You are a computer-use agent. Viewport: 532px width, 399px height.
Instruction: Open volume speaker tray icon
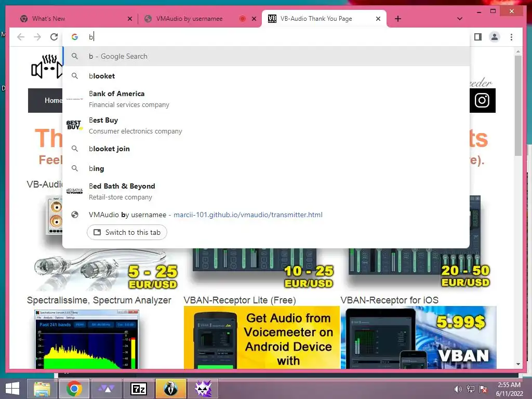point(458,389)
